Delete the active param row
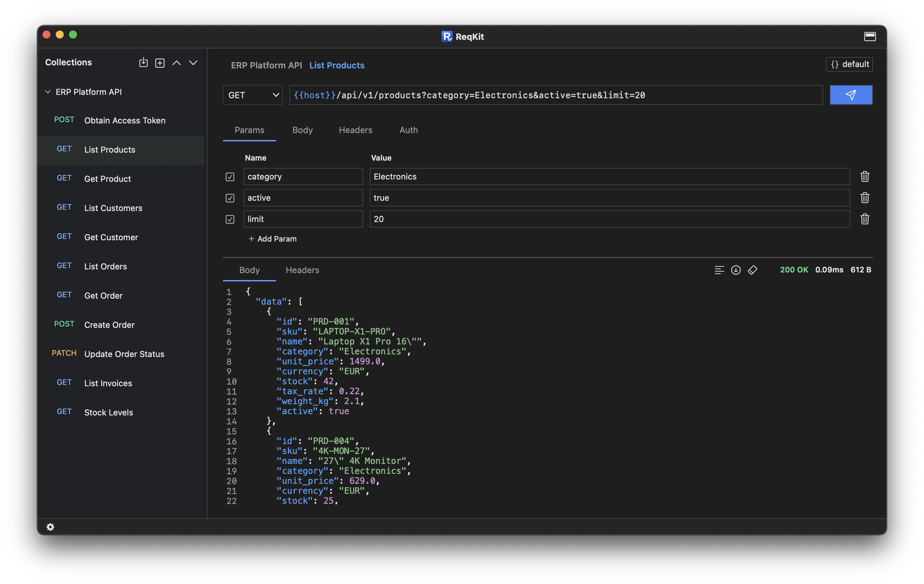The image size is (924, 584). (865, 198)
